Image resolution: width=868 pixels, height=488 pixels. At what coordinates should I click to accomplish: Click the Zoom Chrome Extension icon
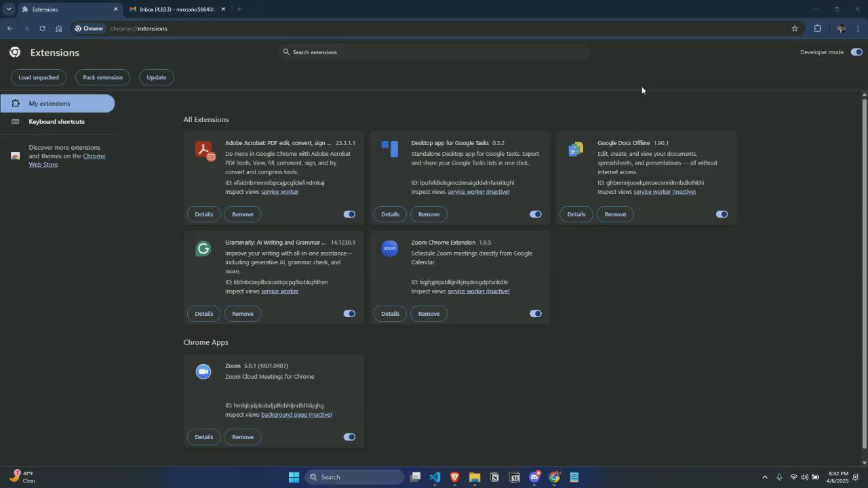(x=390, y=249)
